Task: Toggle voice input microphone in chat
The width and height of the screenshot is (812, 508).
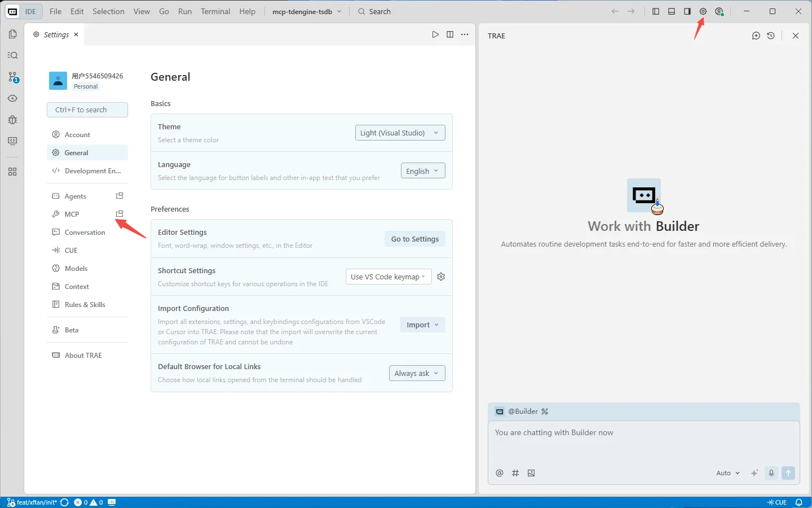Action: coord(771,473)
